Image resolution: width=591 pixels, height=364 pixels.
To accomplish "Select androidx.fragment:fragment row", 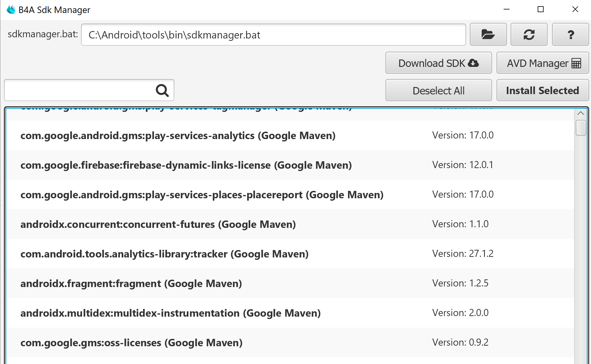I will tap(131, 284).
